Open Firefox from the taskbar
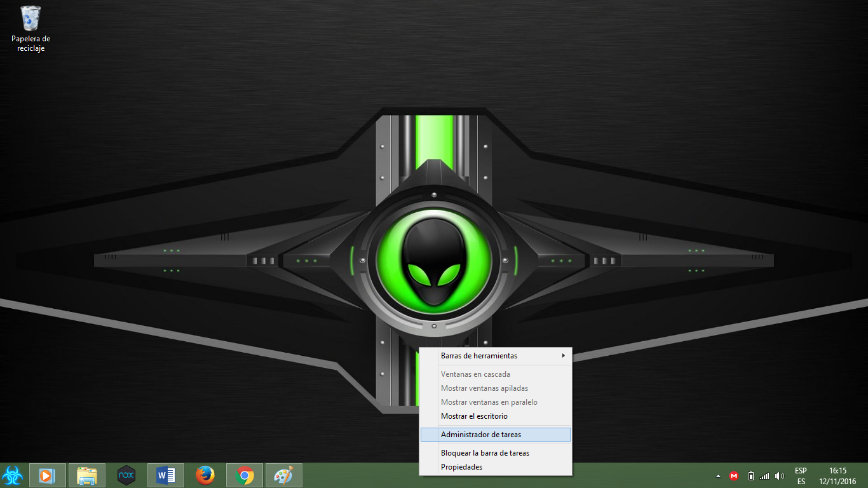The width and height of the screenshot is (868, 488). 205,475
